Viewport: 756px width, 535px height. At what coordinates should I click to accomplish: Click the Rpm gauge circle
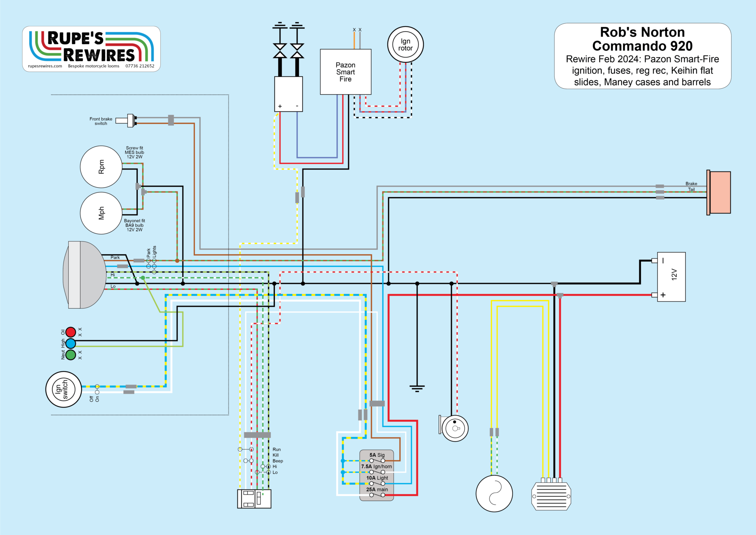101,167
